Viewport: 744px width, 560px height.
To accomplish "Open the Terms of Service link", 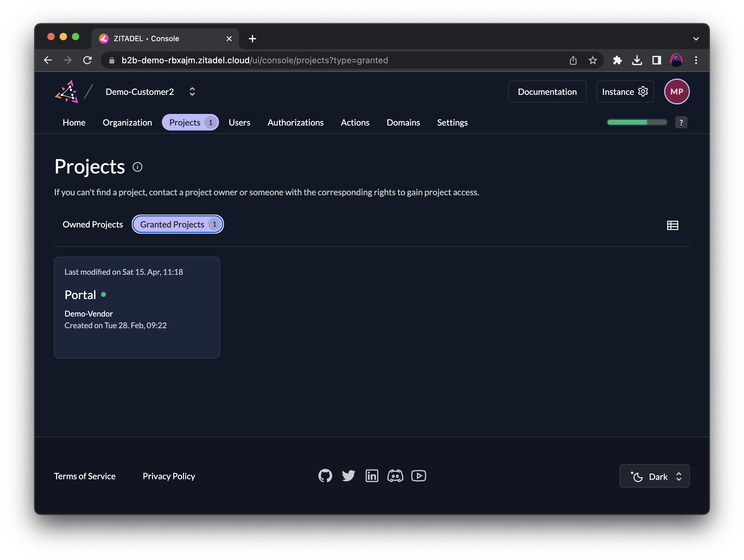I will tap(85, 476).
